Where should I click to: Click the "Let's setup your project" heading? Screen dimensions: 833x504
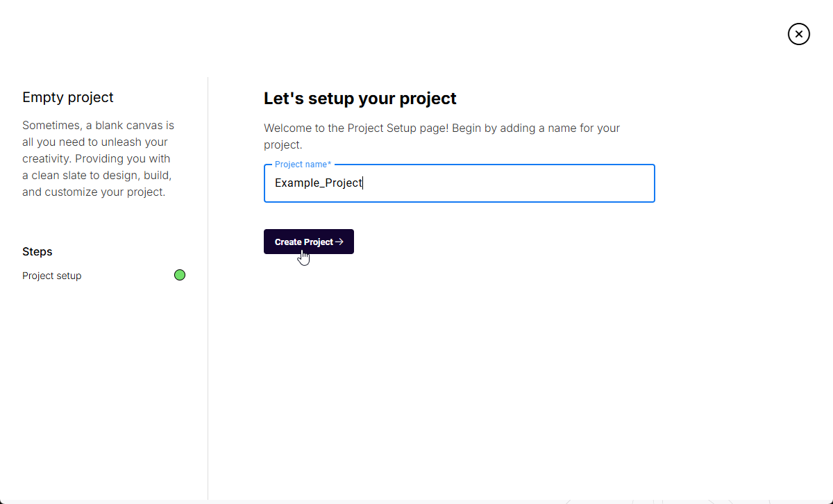pyautogui.click(x=360, y=99)
